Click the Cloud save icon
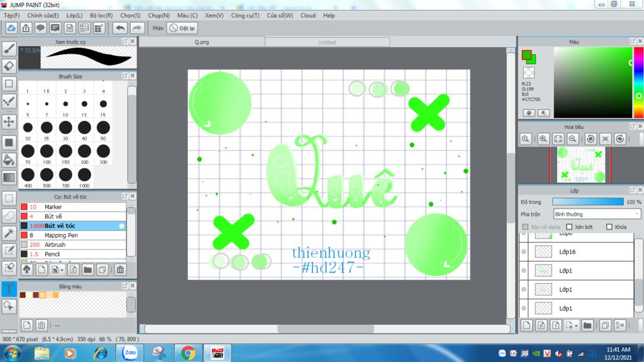This screenshot has height=362, width=644. tap(11, 28)
